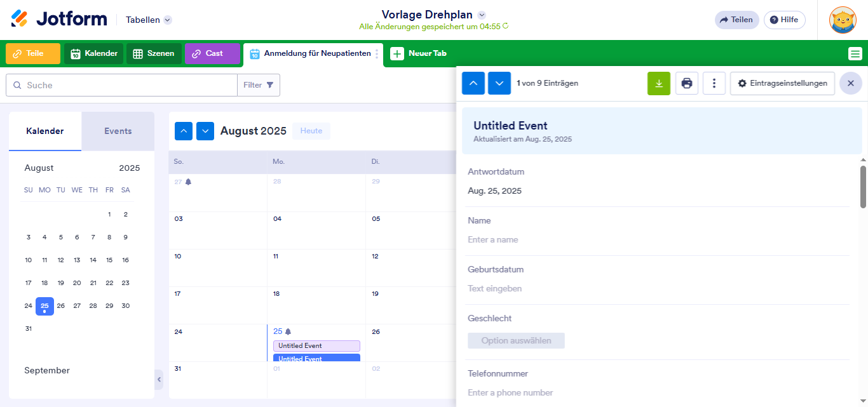Click the print entry icon

click(687, 83)
